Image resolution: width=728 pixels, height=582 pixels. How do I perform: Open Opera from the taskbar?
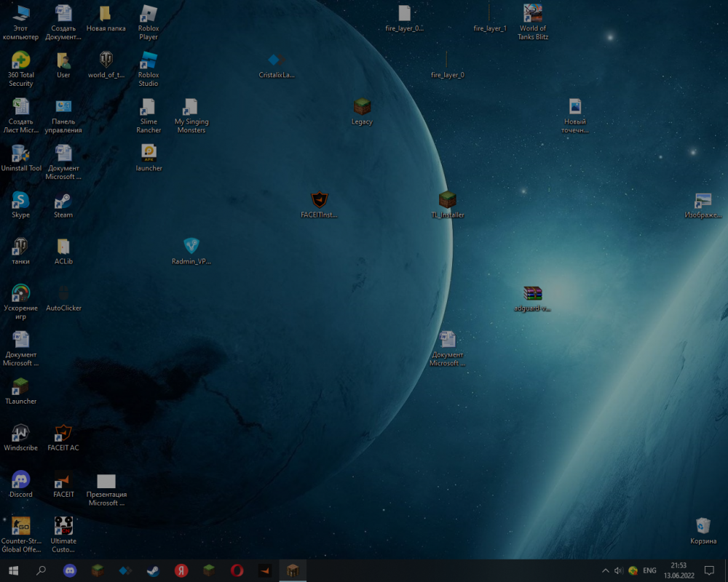click(x=237, y=570)
